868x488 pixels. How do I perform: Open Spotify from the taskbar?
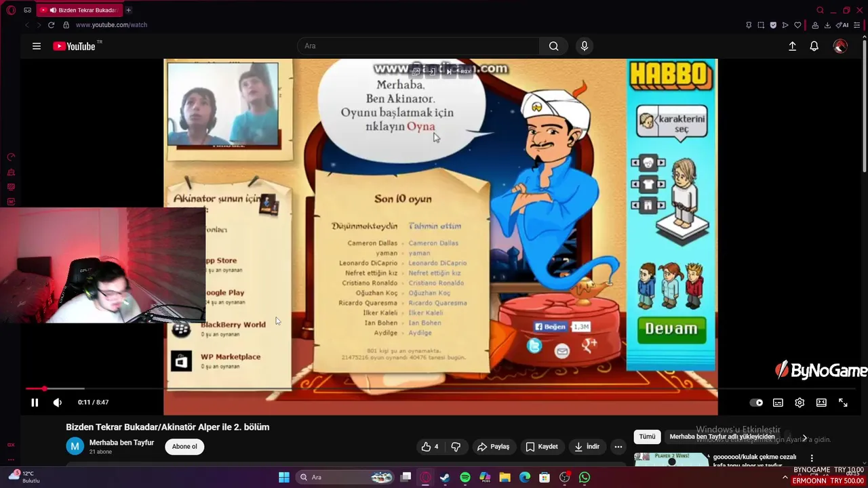click(465, 477)
